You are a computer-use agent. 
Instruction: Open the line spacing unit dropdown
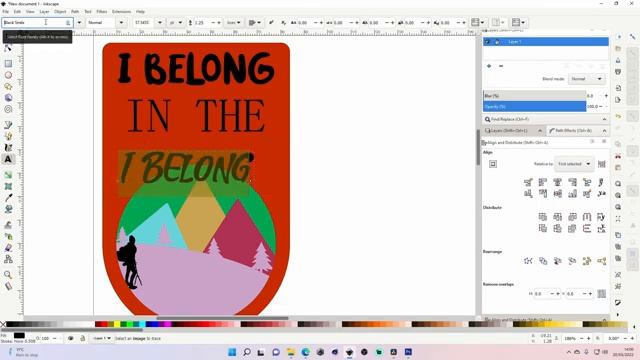234,22
